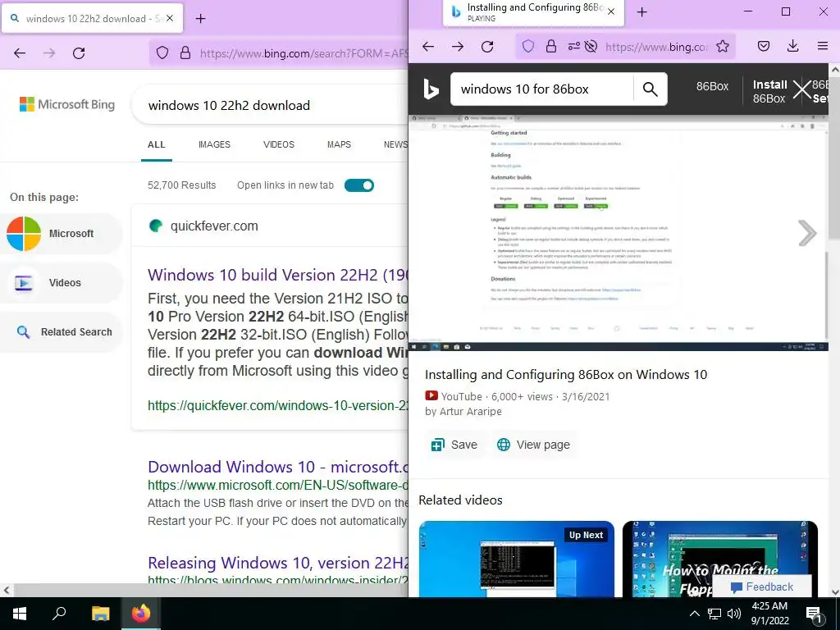Image resolution: width=840 pixels, height=630 pixels.
Task: Go to next video with right chevron
Action: pyautogui.click(x=807, y=233)
